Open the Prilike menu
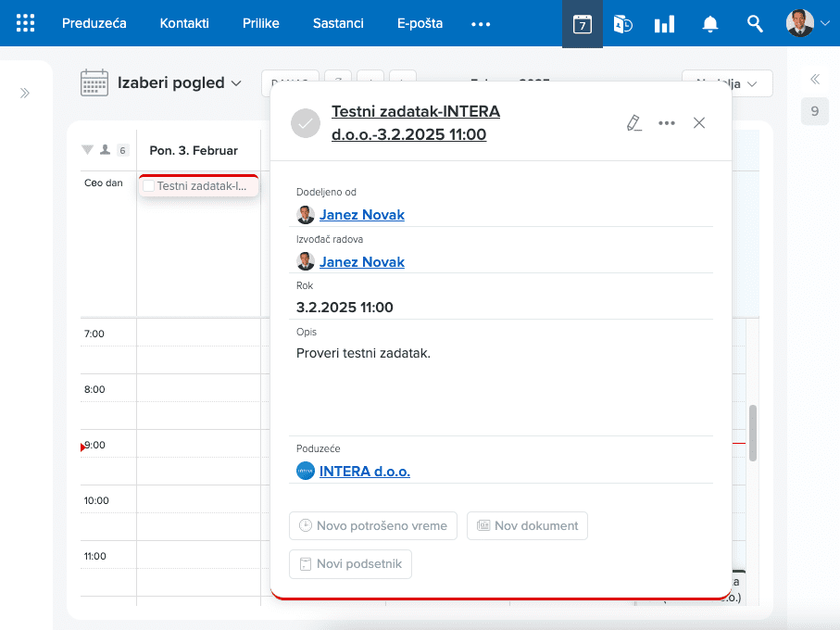 click(261, 23)
